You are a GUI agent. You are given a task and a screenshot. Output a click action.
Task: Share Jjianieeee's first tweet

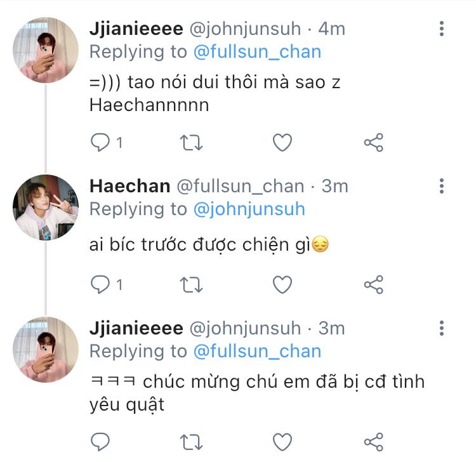[x=373, y=143]
